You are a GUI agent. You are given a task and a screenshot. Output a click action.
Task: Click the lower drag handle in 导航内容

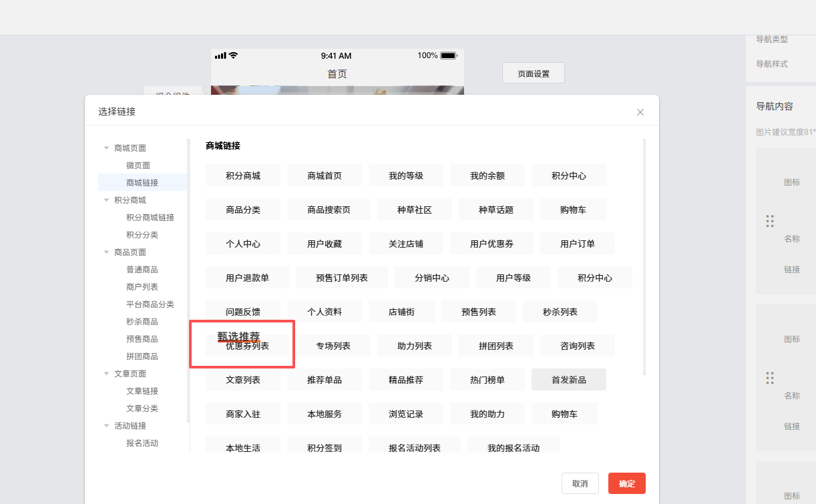[x=770, y=378]
